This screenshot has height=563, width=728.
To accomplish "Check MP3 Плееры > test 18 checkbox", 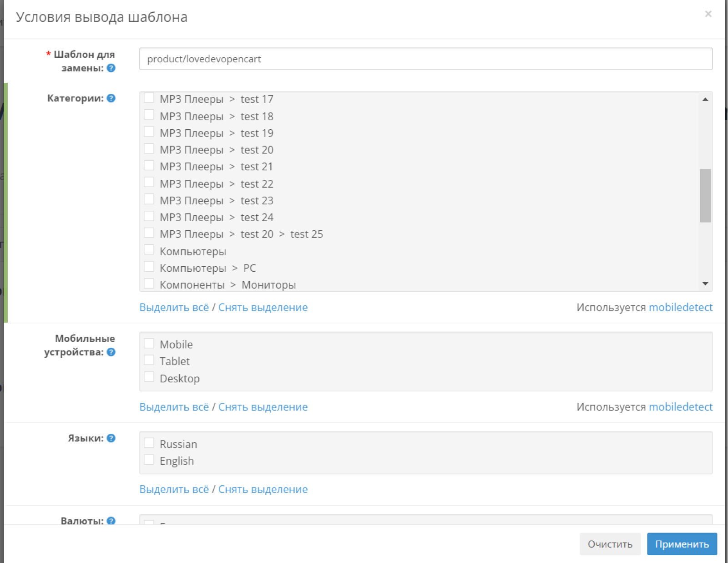I will 149,115.
